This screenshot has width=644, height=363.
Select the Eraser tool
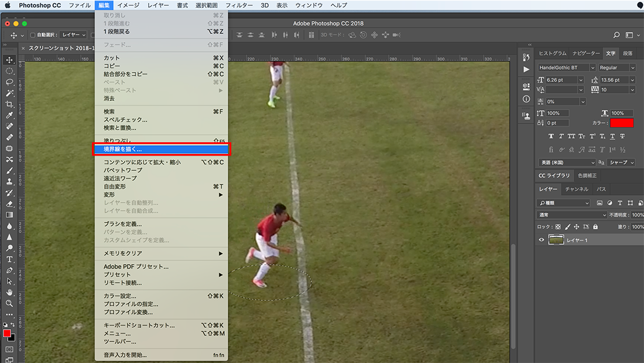pyautogui.click(x=9, y=204)
